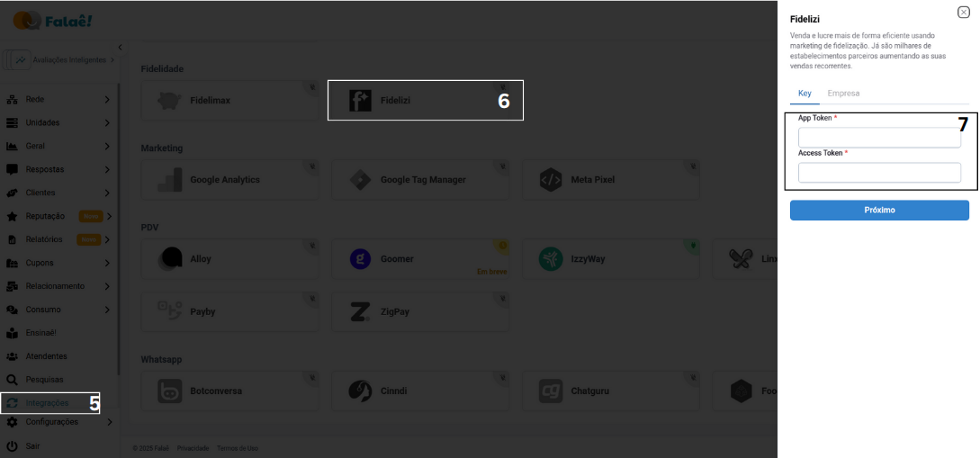Click the Fidelimax piggy bank icon
The height and width of the screenshot is (458, 980).
(x=169, y=101)
